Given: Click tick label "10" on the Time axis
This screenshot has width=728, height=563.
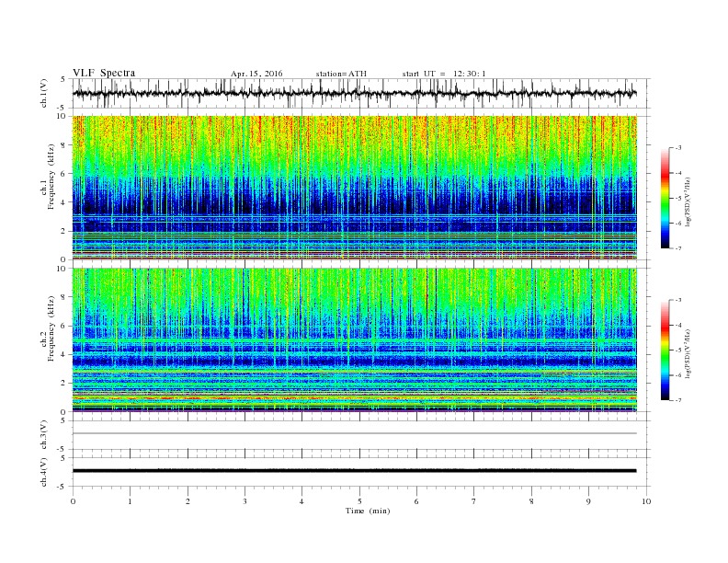Looking at the screenshot, I should pos(646,501).
